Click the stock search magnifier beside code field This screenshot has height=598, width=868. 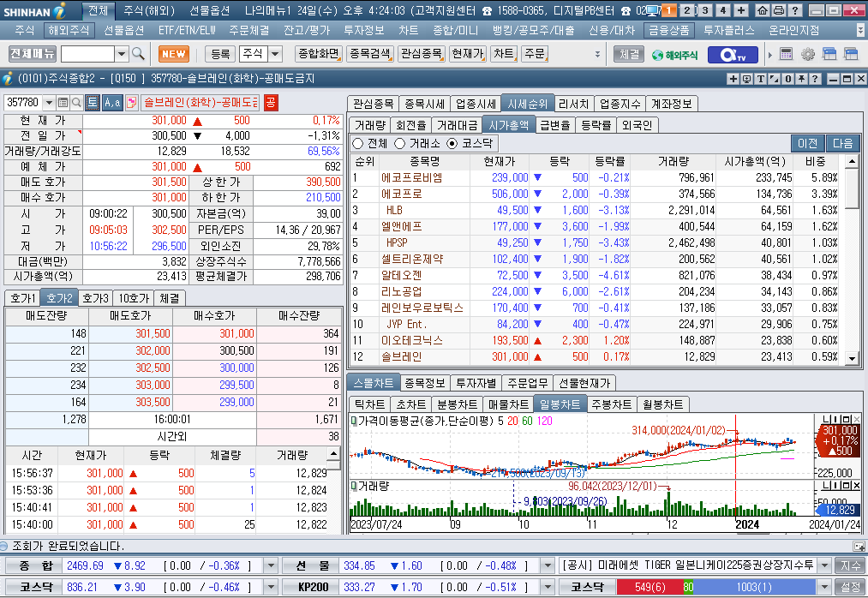click(x=76, y=103)
